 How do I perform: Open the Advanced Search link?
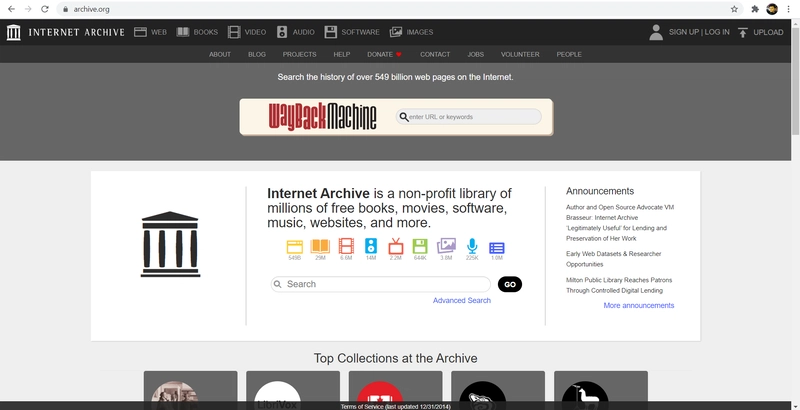[x=462, y=300]
